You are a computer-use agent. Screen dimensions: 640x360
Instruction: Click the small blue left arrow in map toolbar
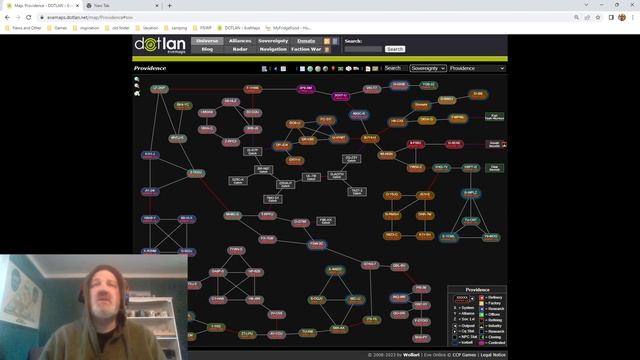click(276, 69)
